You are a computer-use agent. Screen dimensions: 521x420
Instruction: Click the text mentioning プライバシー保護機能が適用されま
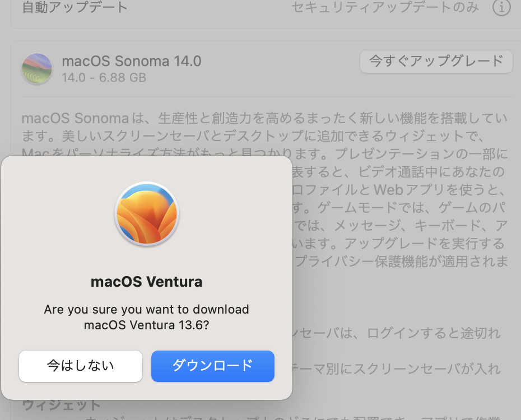click(x=401, y=262)
